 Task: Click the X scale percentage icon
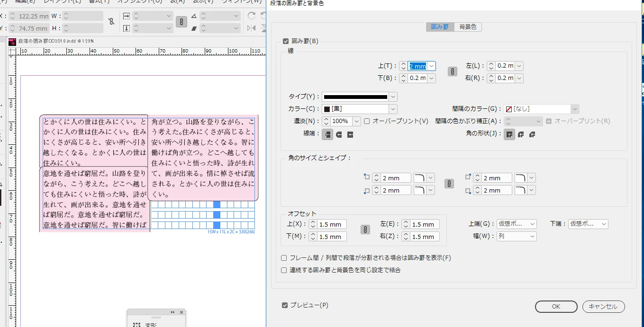(127, 16)
